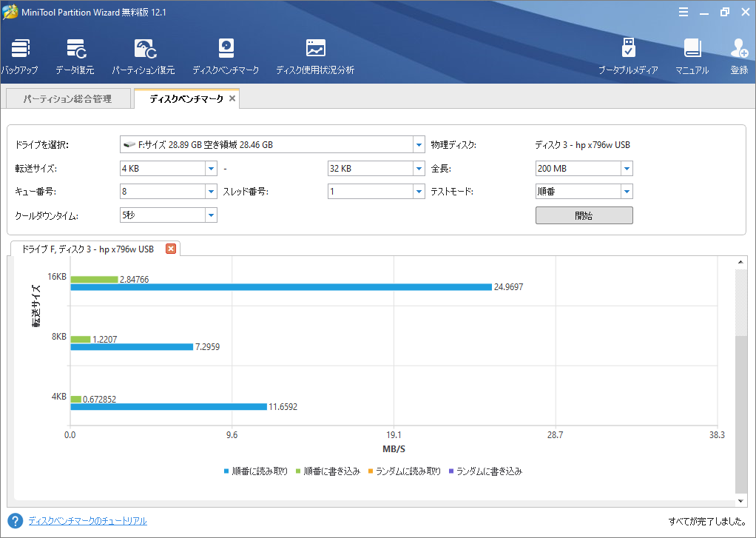Viewport: 756px width, 538px height.
Task: Close the ディスクベンチマーク tab
Action: point(232,98)
